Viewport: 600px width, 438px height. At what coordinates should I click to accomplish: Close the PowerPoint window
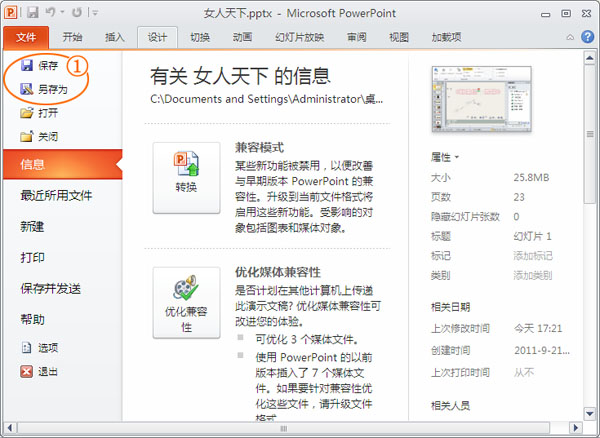click(587, 14)
